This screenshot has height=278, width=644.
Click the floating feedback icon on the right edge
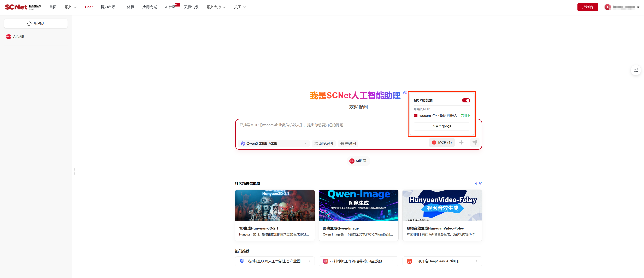pyautogui.click(x=636, y=70)
